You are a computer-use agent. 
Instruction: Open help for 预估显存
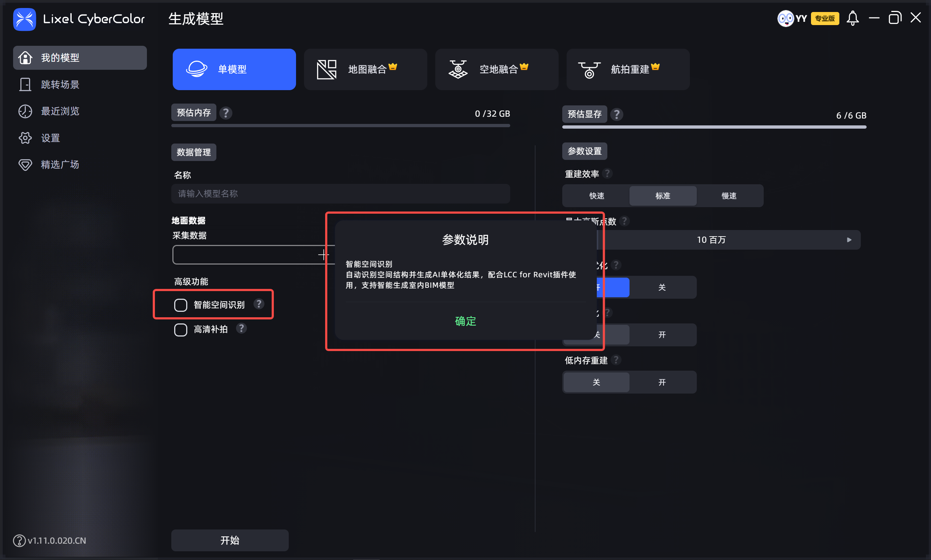coord(616,114)
